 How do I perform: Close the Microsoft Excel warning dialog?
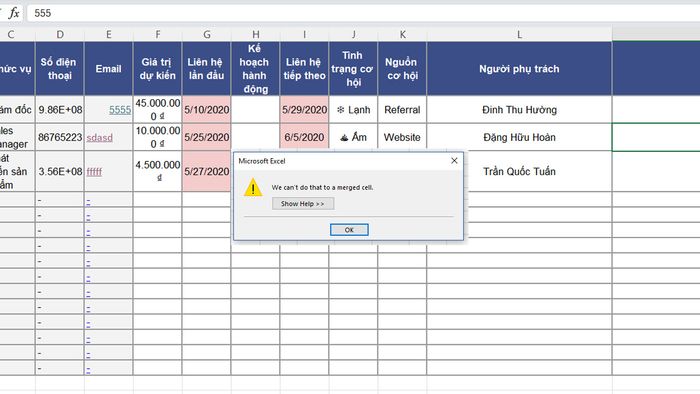pos(454,161)
